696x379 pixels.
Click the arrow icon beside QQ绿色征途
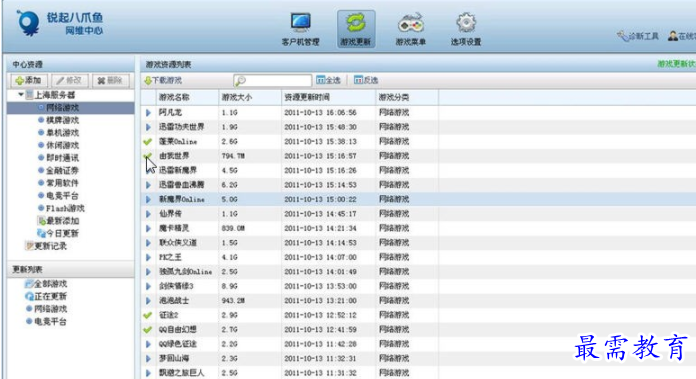148,344
